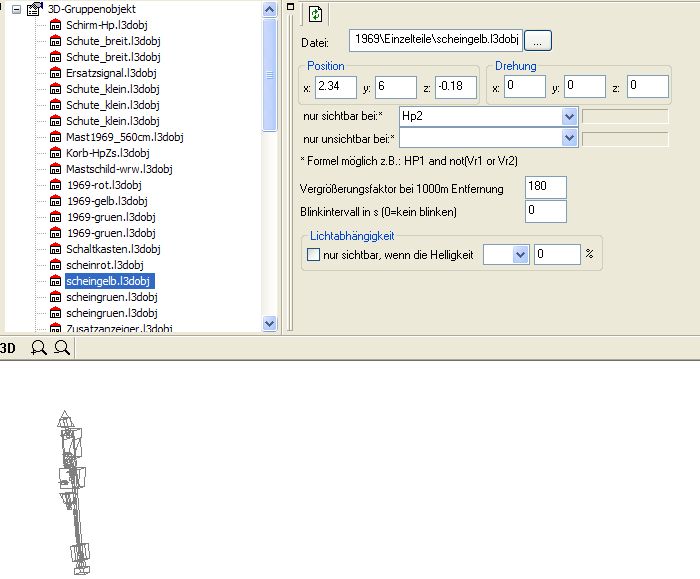Open the file browse '...' button
The width and height of the screenshot is (700, 579).
(538, 41)
